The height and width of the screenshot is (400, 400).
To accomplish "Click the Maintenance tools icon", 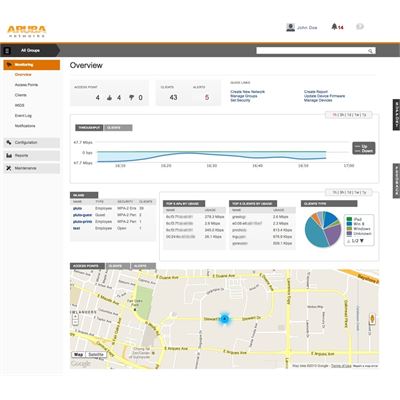I will (9, 168).
